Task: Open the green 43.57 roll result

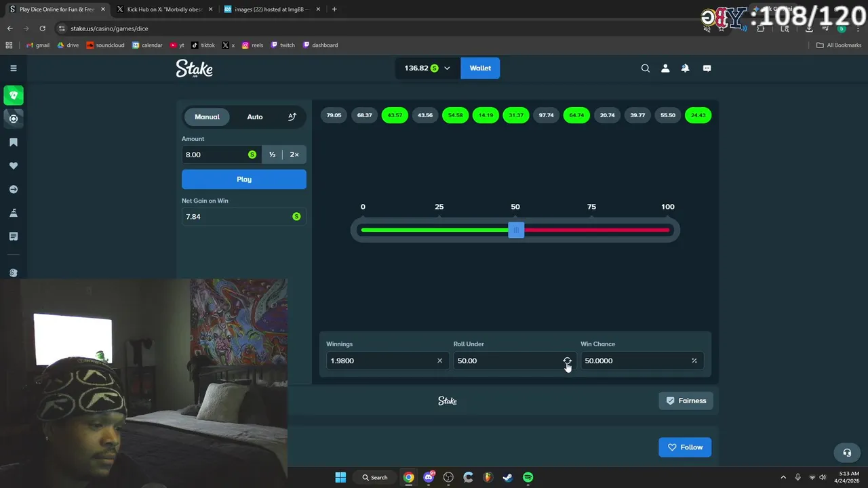Action: (395, 115)
